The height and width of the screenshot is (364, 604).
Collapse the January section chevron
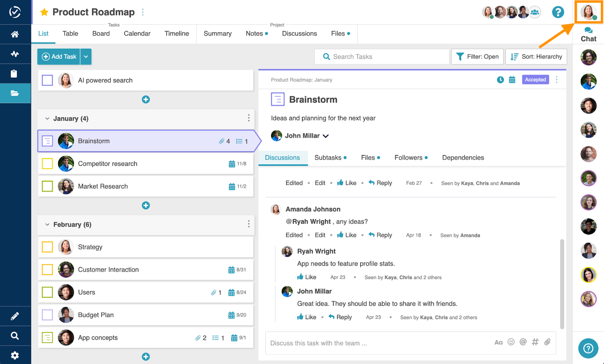47,118
